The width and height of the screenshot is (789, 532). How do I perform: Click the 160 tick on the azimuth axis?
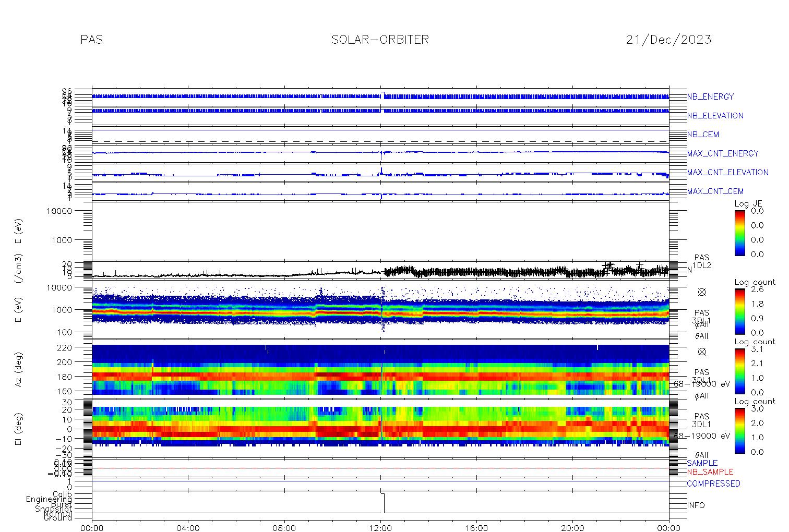tap(80, 391)
